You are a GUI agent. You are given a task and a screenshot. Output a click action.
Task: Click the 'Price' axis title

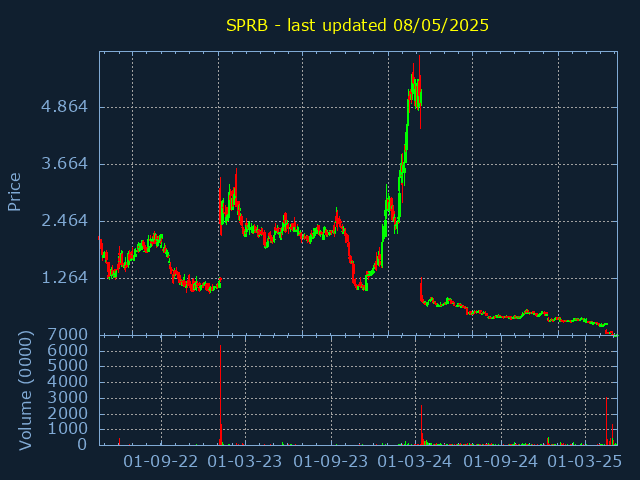[14, 192]
